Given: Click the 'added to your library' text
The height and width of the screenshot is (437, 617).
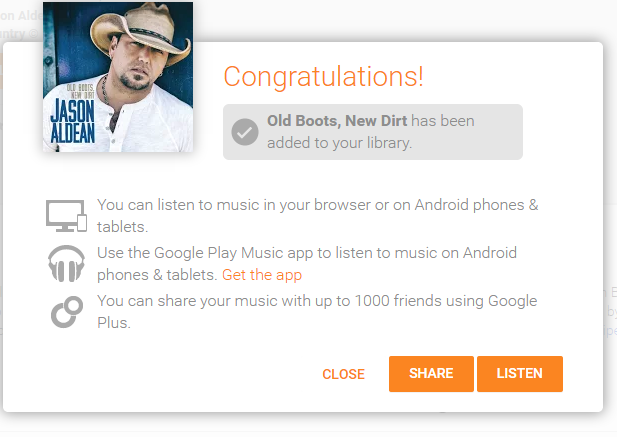Looking at the screenshot, I should pos(340,142).
